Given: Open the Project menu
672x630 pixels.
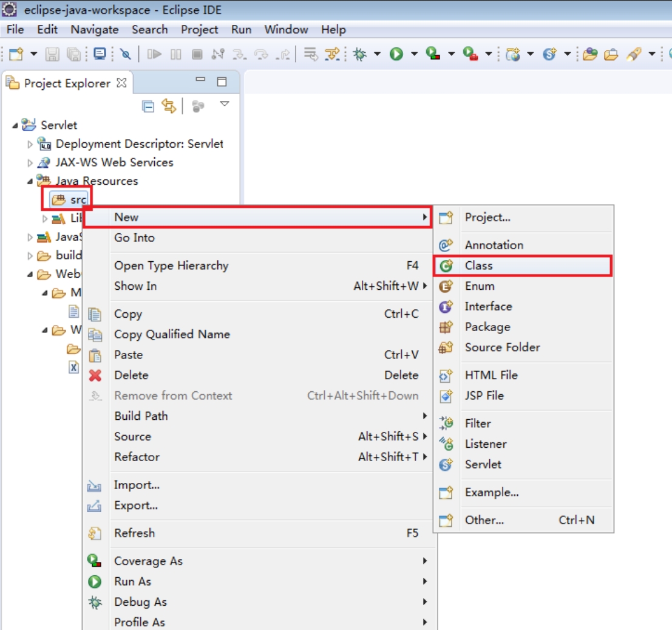Looking at the screenshot, I should point(199,30).
